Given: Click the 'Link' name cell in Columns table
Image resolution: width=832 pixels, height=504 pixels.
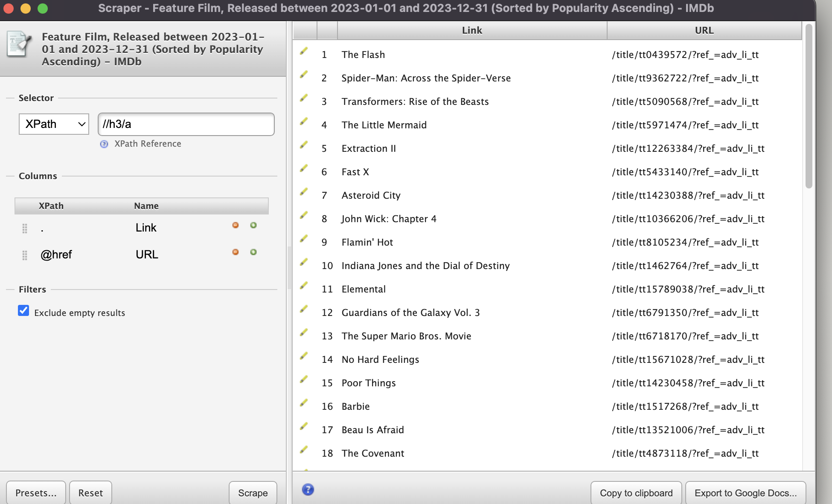Looking at the screenshot, I should click(x=146, y=228).
